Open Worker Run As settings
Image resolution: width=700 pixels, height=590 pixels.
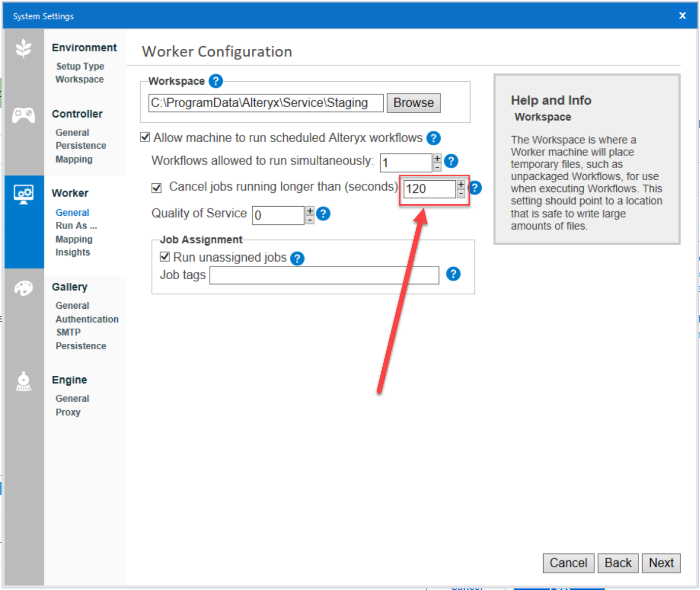coord(76,225)
